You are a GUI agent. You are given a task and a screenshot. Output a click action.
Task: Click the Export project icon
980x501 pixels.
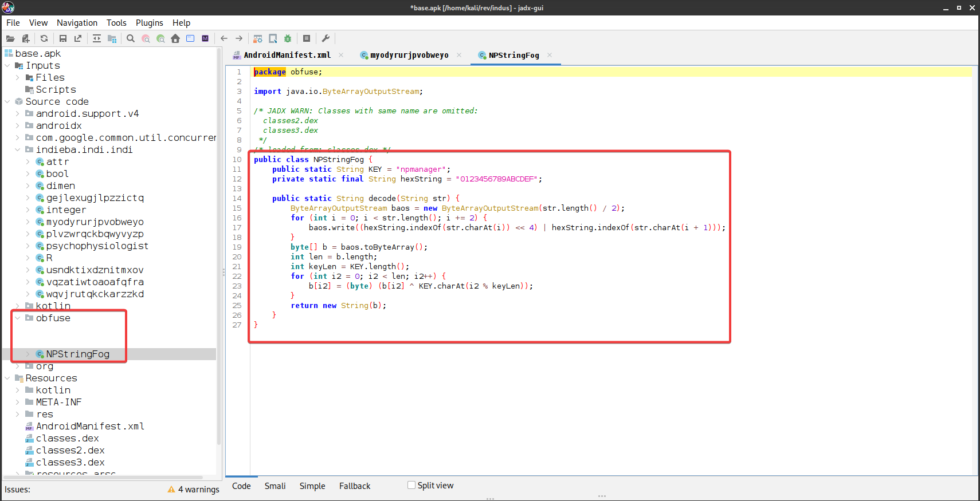pyautogui.click(x=78, y=38)
